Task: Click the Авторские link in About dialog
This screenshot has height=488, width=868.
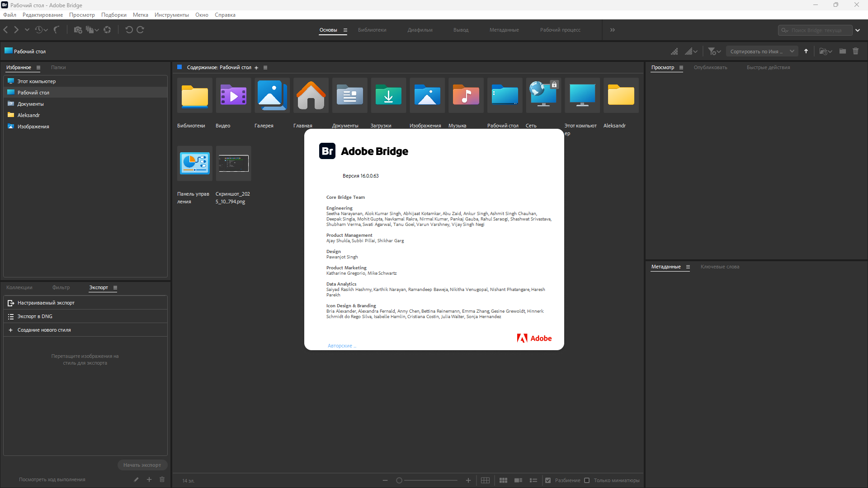Action: [x=341, y=346]
